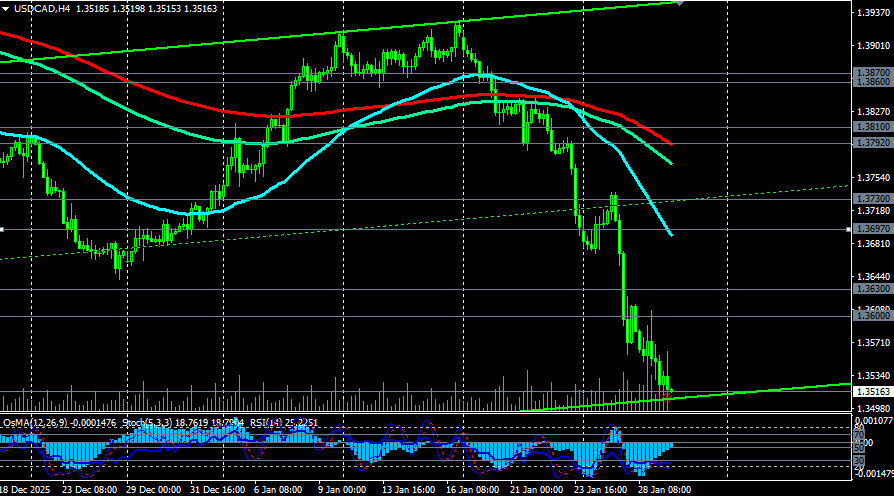Select the 1.38700 horizontal level price tag
This screenshot has height=496, width=894.
pyautogui.click(x=872, y=73)
